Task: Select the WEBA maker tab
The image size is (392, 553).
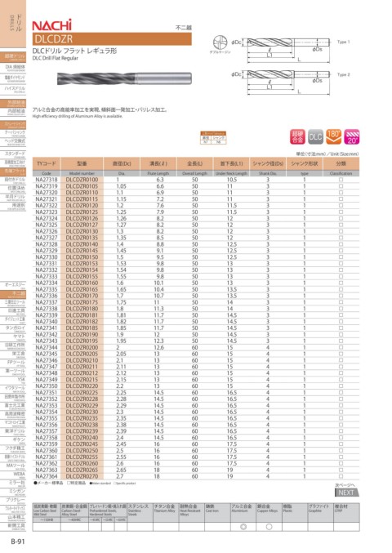Action: tap(13, 475)
